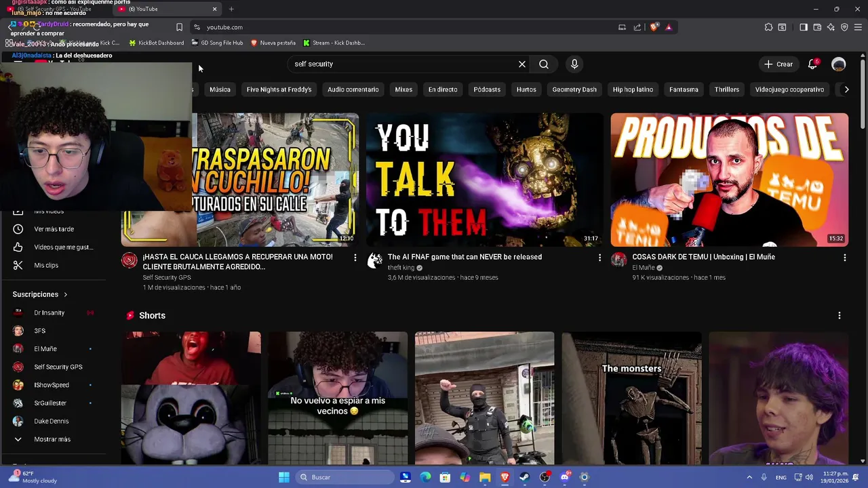The width and height of the screenshot is (868, 488).
Task: Open Discord from the taskbar
Action: tap(564, 477)
